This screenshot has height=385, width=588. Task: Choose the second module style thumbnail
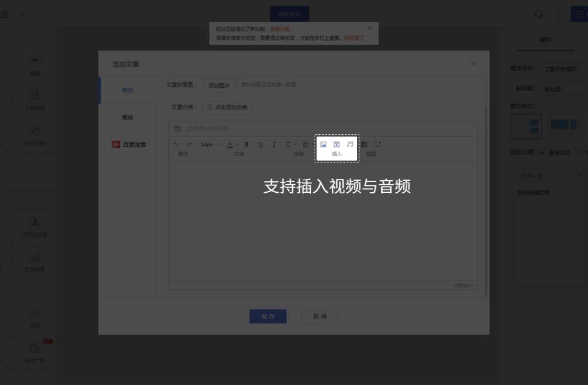[x=564, y=126]
